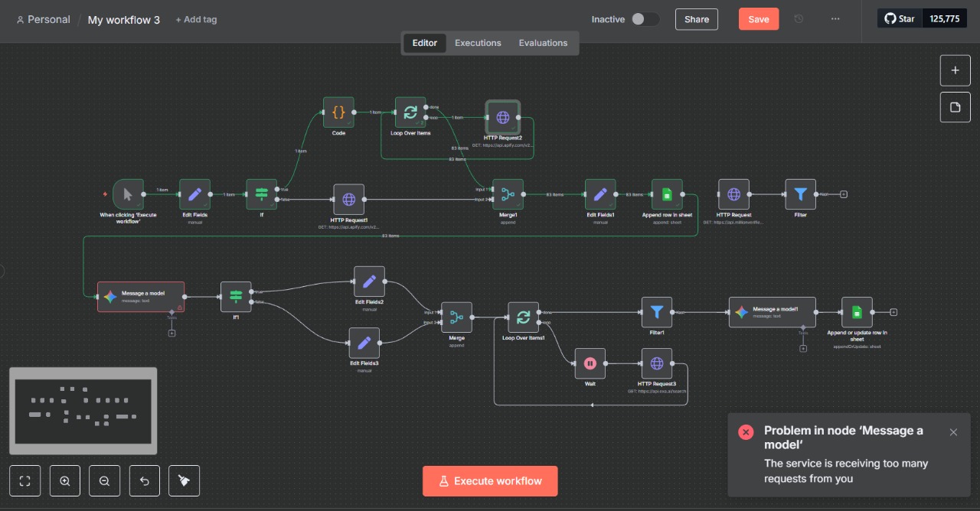Open the three-dot workflow options menu
The width and height of the screenshot is (980, 511).
835,19
